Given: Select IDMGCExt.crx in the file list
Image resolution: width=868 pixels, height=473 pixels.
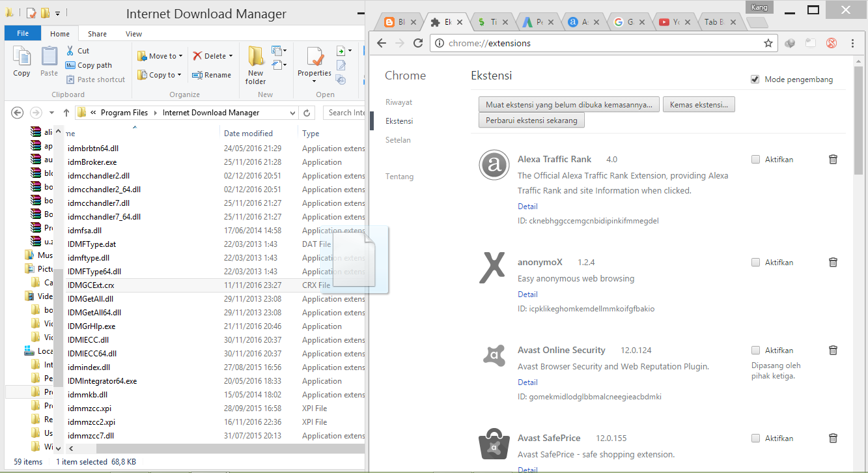Looking at the screenshot, I should pos(91,285).
